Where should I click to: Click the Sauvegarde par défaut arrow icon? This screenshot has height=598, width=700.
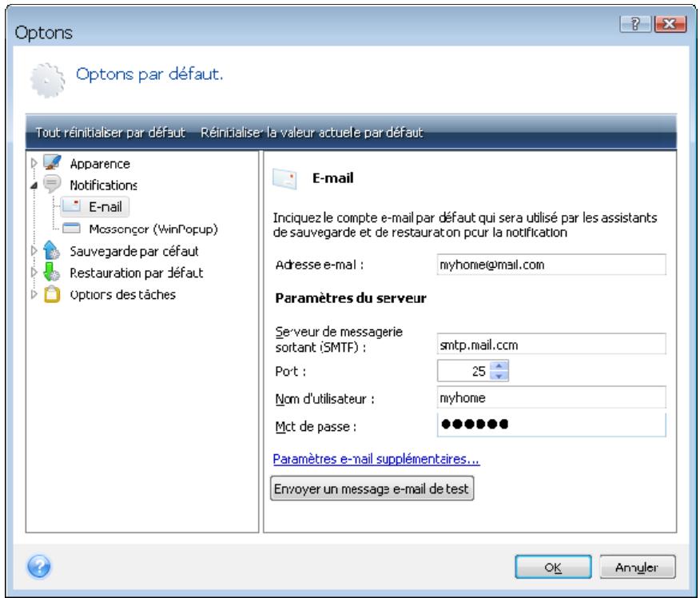pyautogui.click(x=52, y=250)
